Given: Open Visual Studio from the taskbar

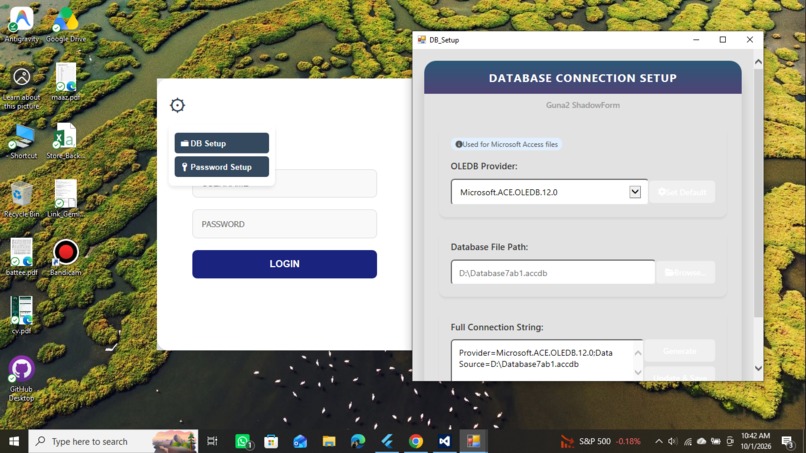Looking at the screenshot, I should (x=445, y=441).
